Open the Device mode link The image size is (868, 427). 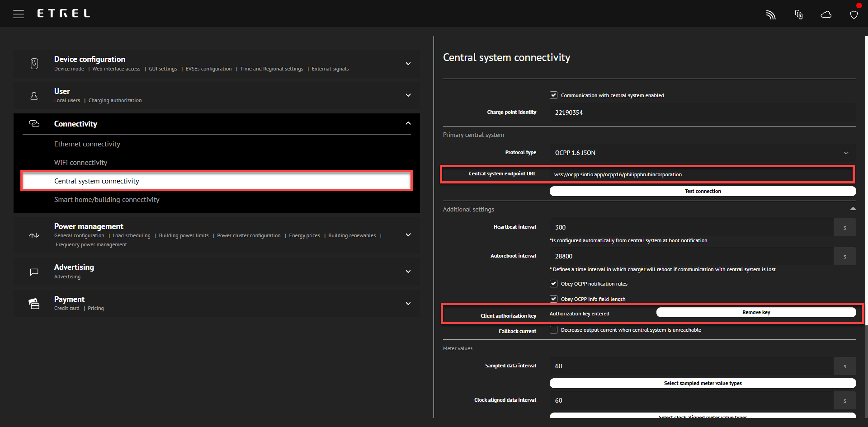click(69, 69)
